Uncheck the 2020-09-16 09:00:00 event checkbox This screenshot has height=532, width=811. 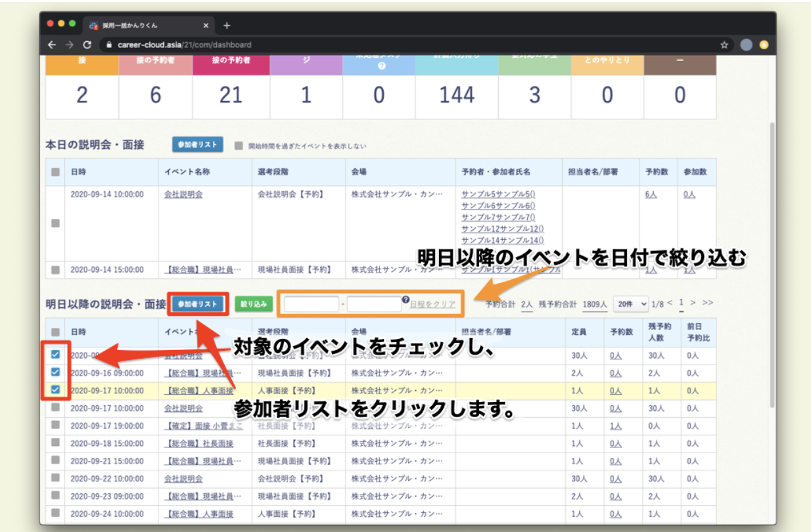tap(55, 372)
